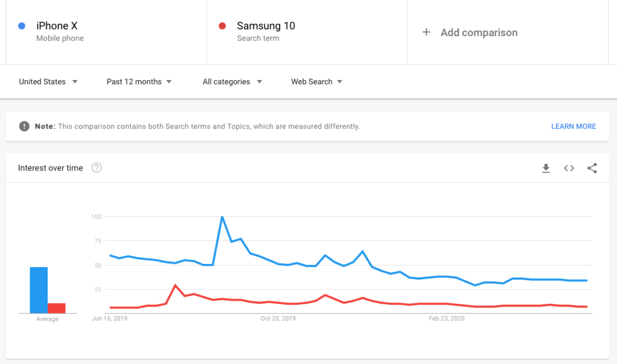Screen dimensions: 617x364
Task: Open the Past 12 months dropdown
Action: (139, 81)
